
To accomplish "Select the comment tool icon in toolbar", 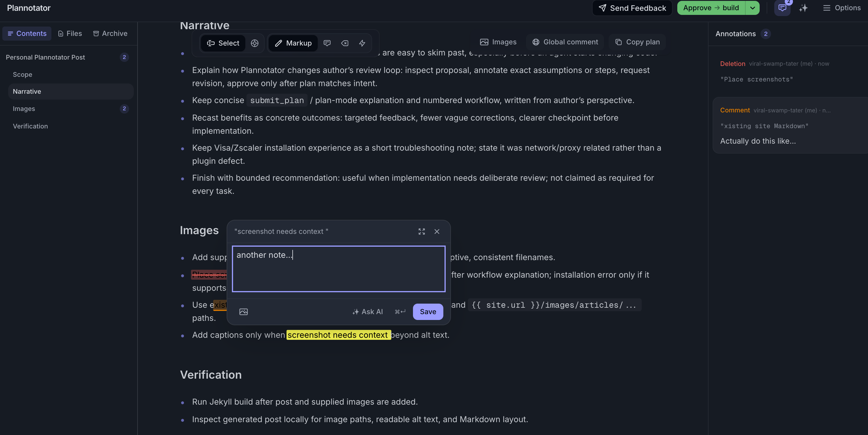I will tap(327, 43).
